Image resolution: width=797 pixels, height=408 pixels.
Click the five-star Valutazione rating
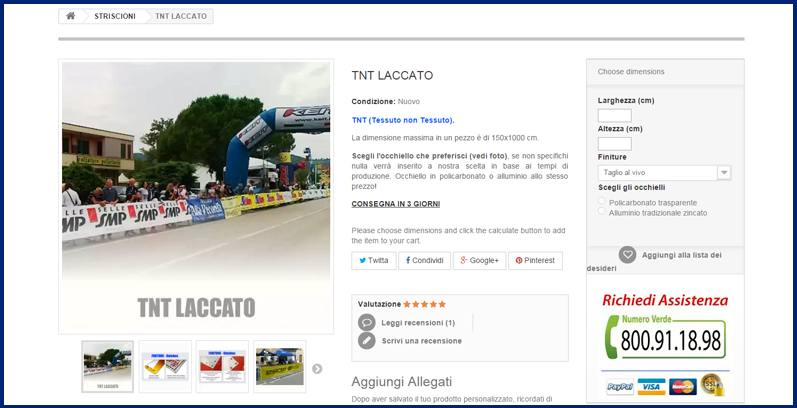427,304
